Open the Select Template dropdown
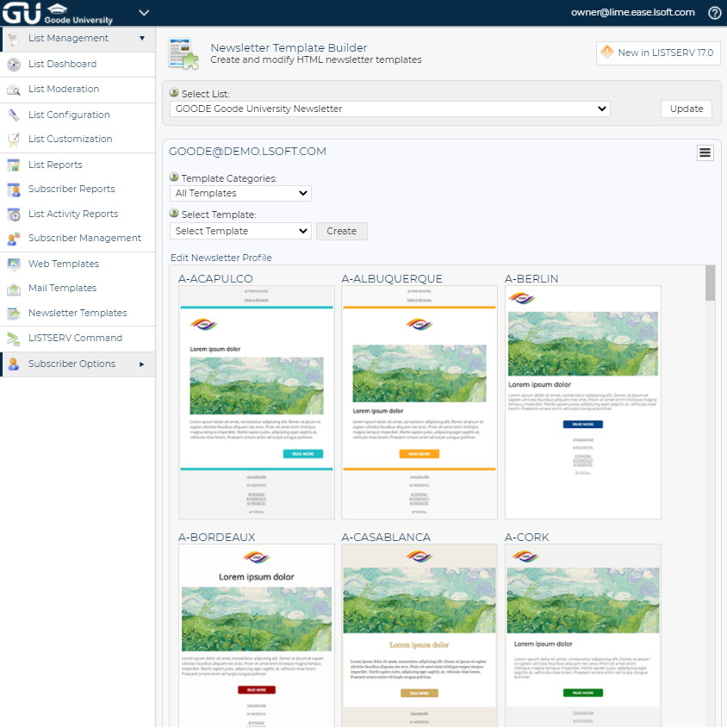This screenshot has height=728, width=727. (240, 231)
